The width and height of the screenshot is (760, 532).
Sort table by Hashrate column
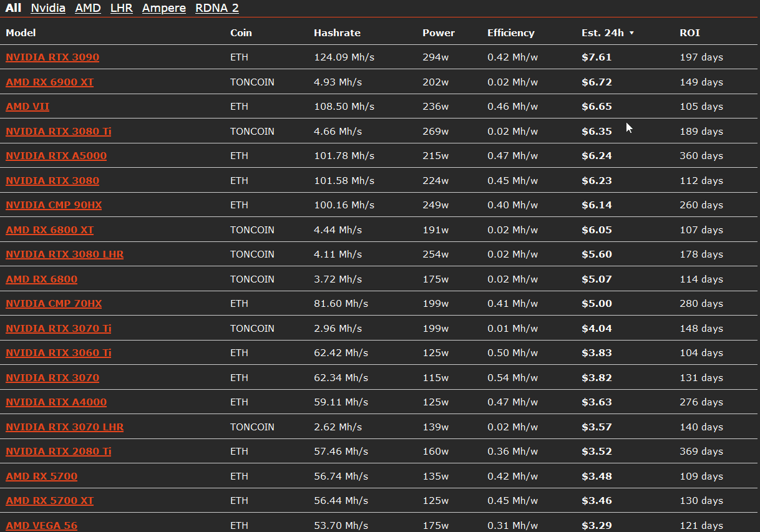click(337, 32)
